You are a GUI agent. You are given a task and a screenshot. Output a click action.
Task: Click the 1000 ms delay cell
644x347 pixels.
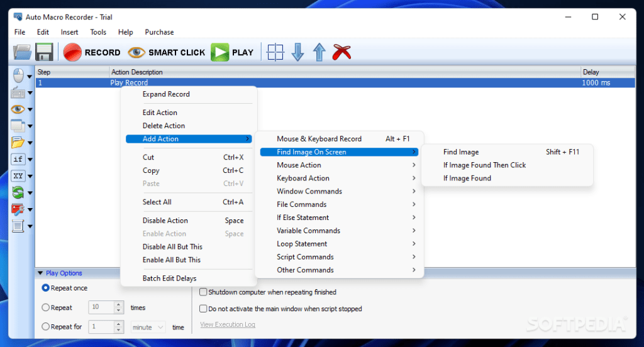pyautogui.click(x=596, y=82)
